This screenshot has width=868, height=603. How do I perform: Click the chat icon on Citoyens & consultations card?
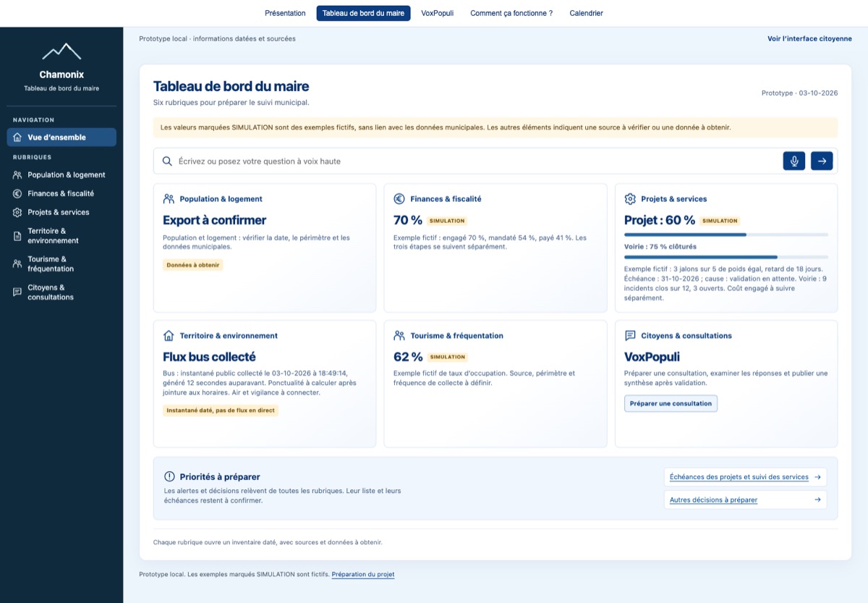[630, 336]
